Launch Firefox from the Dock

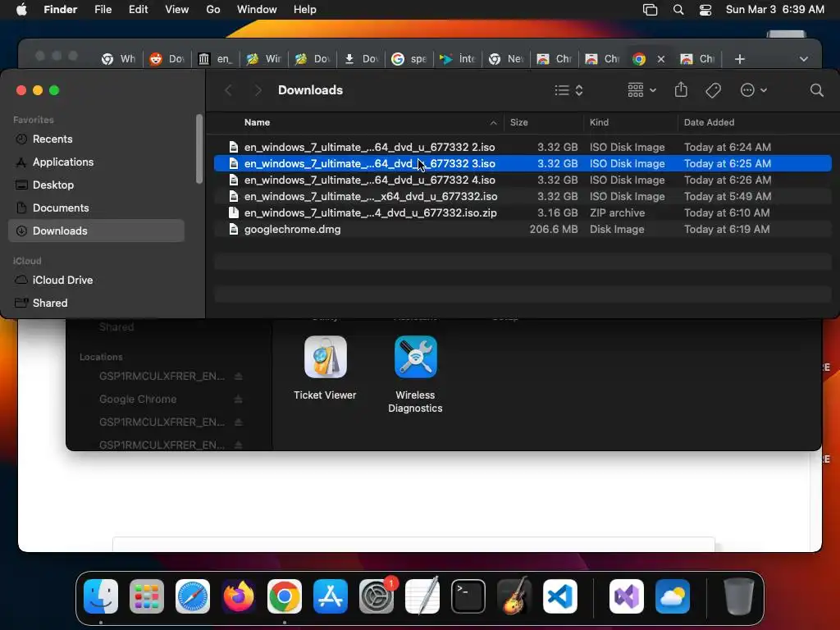coord(239,596)
